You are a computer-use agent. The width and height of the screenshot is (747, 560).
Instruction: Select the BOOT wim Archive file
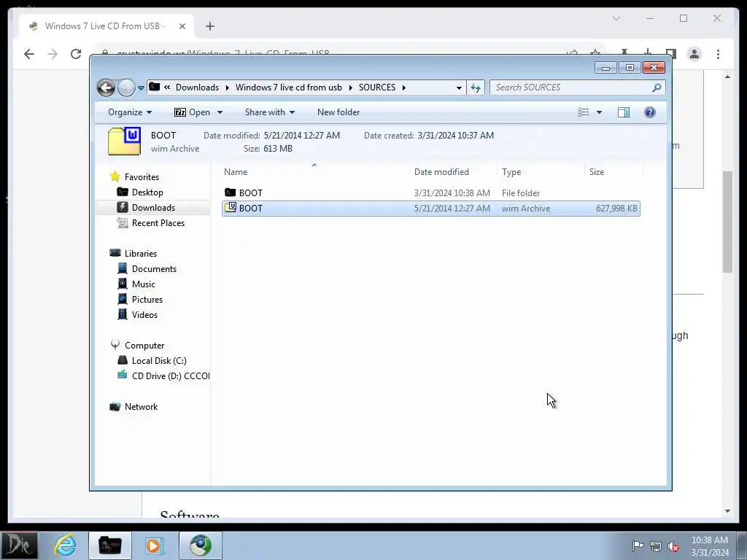pyautogui.click(x=430, y=208)
